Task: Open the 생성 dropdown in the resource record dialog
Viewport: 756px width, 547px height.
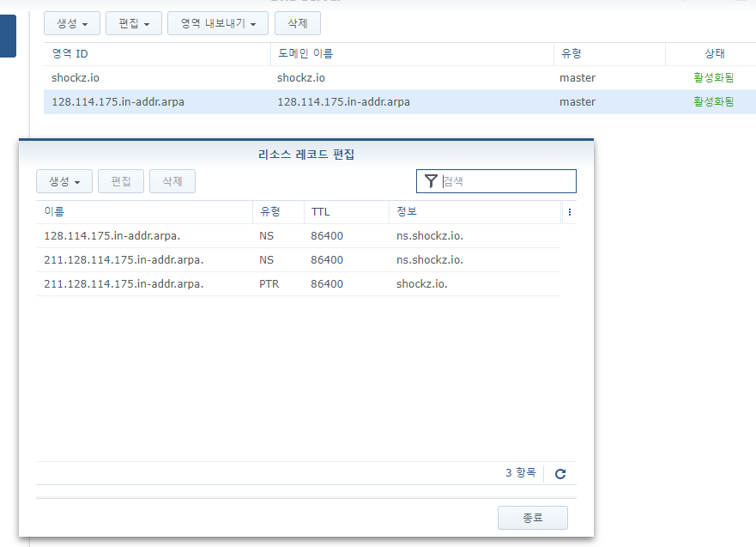Action: pos(64,181)
